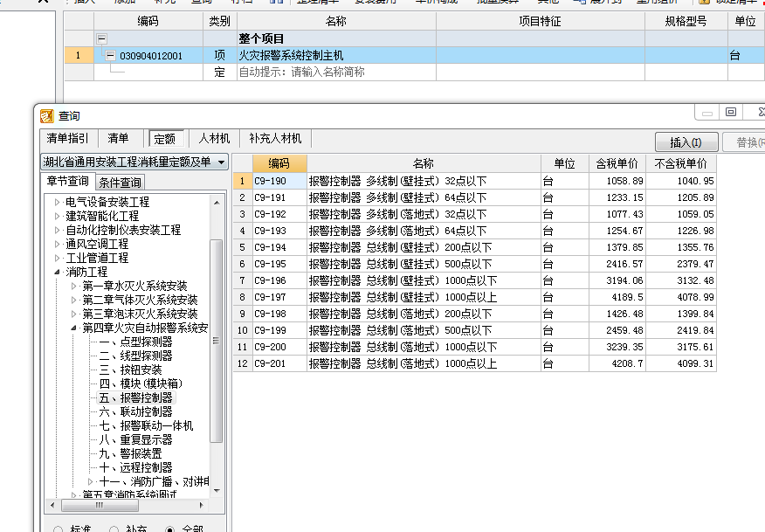This screenshot has width=765, height=532.
Task: Select code cell C9-196
Action: point(279,280)
